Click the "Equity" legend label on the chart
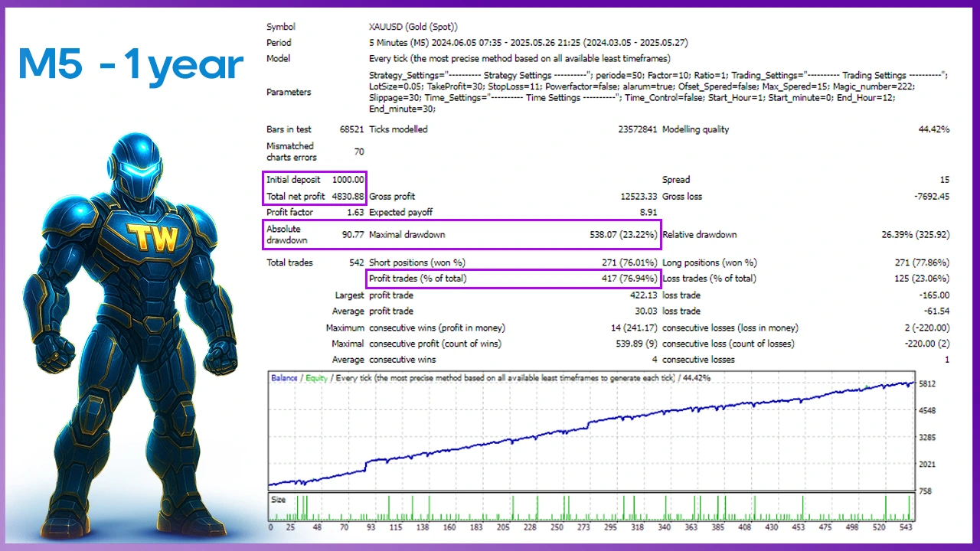 [x=316, y=378]
